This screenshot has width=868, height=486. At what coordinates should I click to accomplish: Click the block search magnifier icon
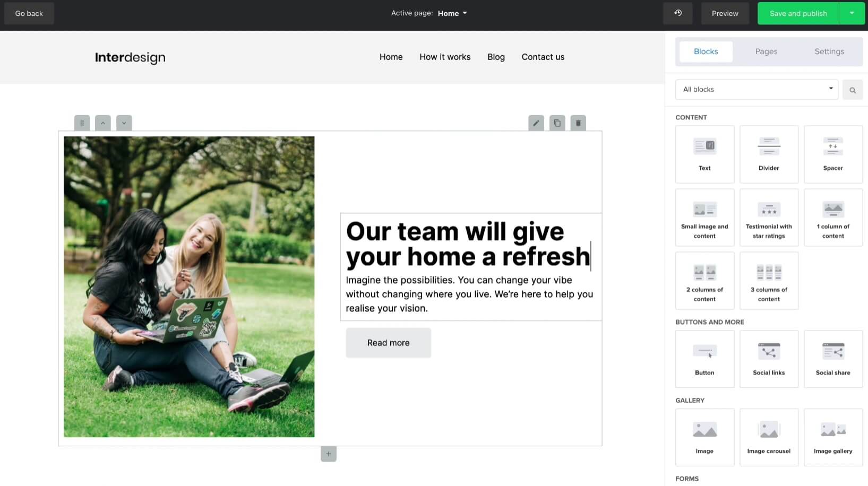(852, 90)
